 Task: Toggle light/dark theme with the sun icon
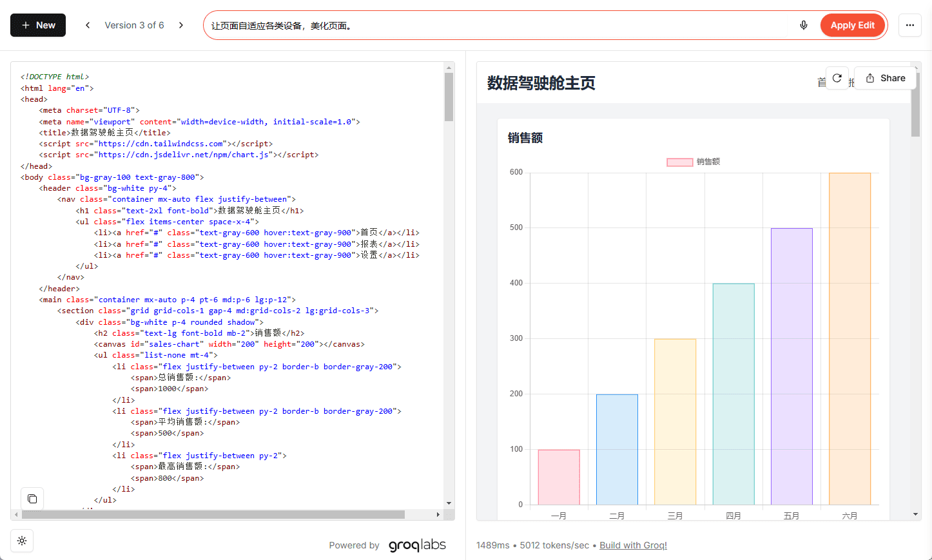(x=22, y=541)
